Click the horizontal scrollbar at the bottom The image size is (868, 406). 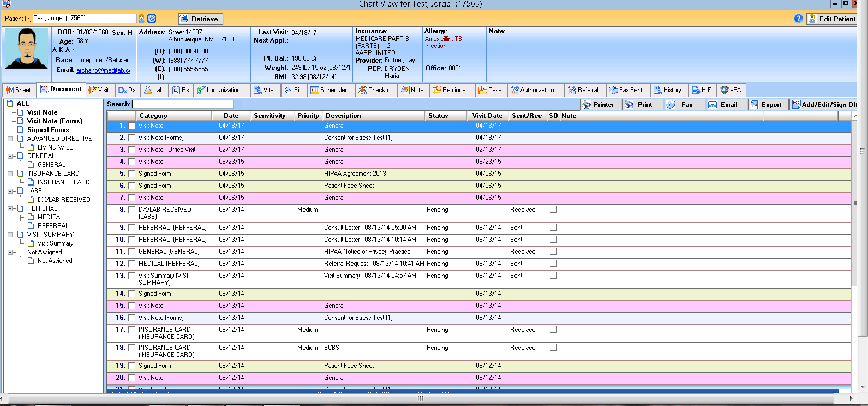pos(420,398)
